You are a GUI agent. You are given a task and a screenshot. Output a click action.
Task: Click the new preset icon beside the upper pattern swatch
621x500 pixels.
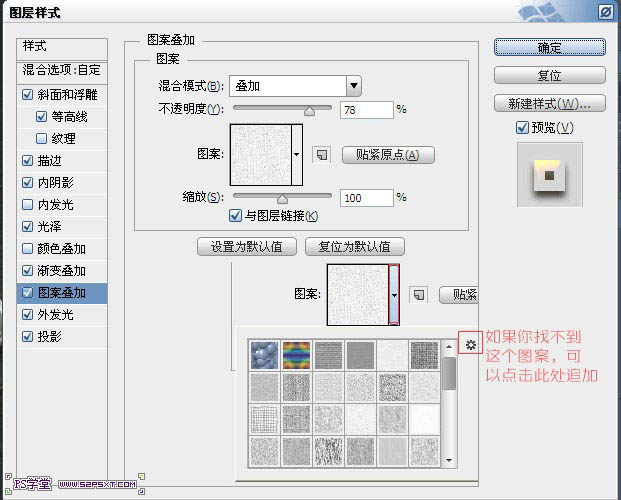pos(321,154)
